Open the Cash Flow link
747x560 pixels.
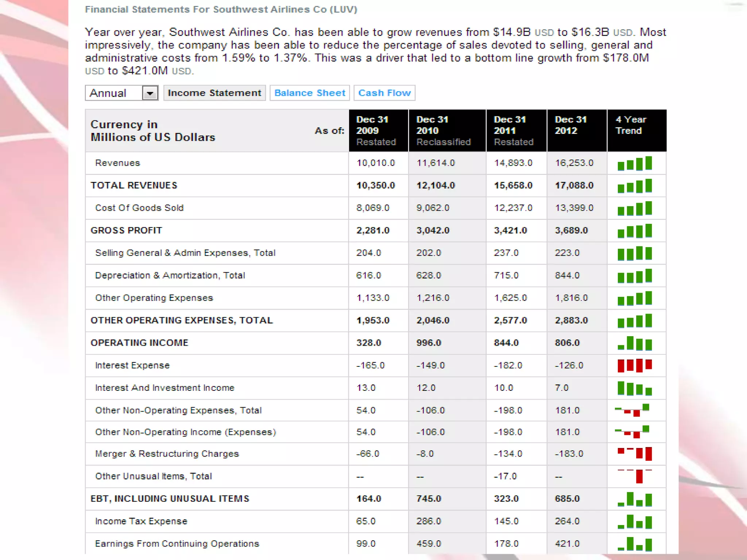click(x=384, y=93)
